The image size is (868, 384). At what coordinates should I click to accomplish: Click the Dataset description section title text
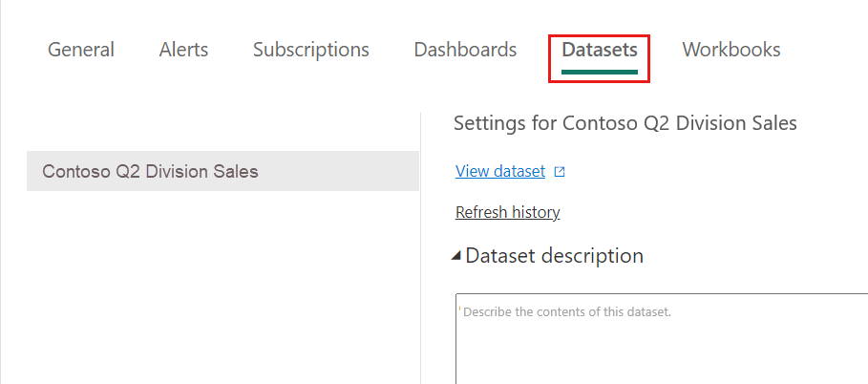[x=554, y=256]
